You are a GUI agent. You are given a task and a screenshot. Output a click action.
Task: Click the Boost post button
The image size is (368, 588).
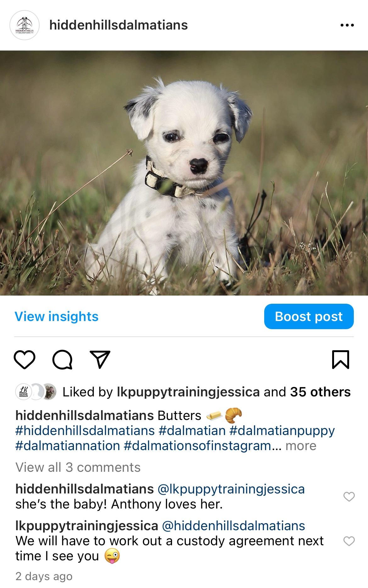point(309,316)
